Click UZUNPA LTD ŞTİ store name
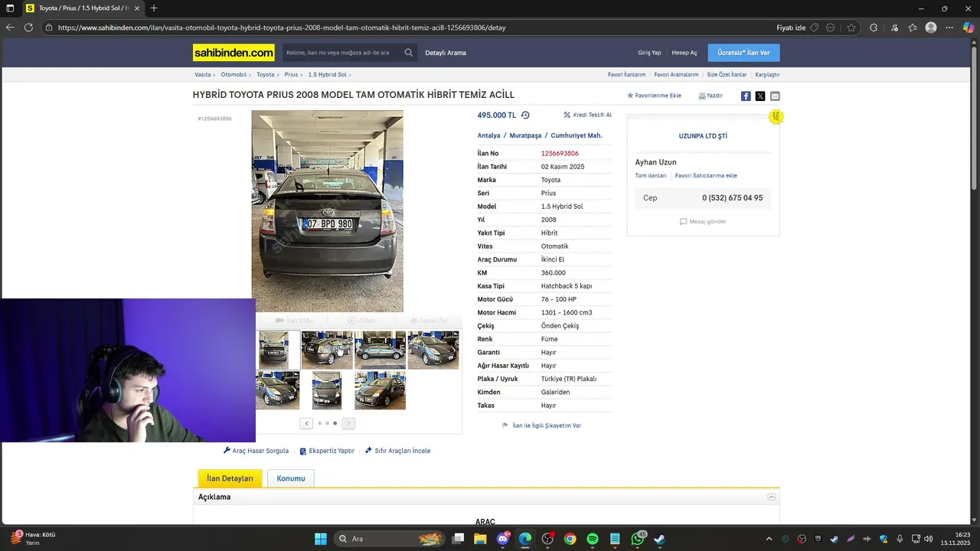 point(703,136)
